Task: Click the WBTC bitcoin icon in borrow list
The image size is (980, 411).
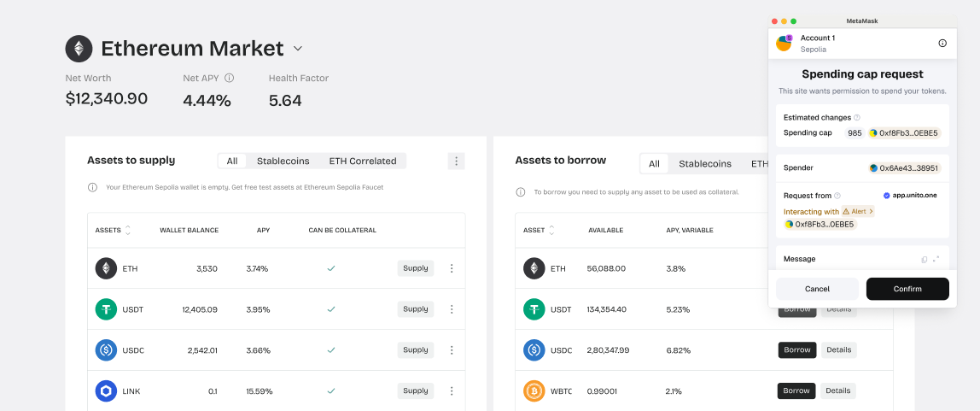Action: point(534,390)
